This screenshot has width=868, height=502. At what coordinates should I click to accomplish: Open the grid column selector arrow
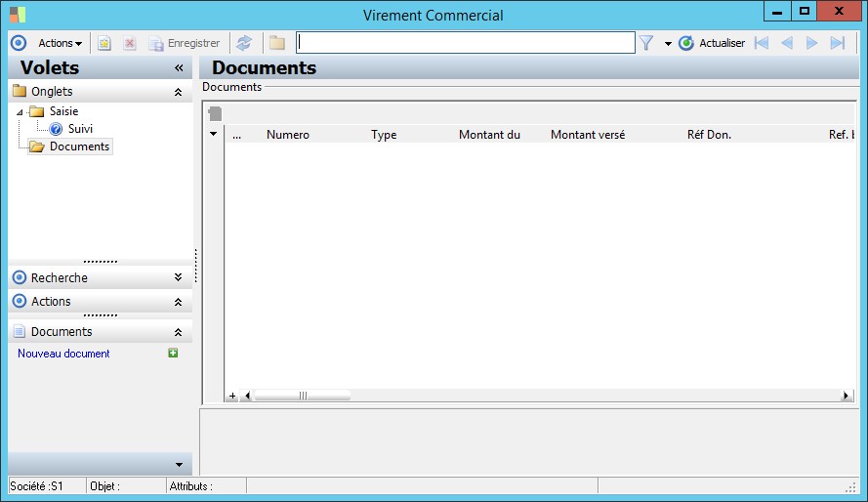pyautogui.click(x=213, y=134)
